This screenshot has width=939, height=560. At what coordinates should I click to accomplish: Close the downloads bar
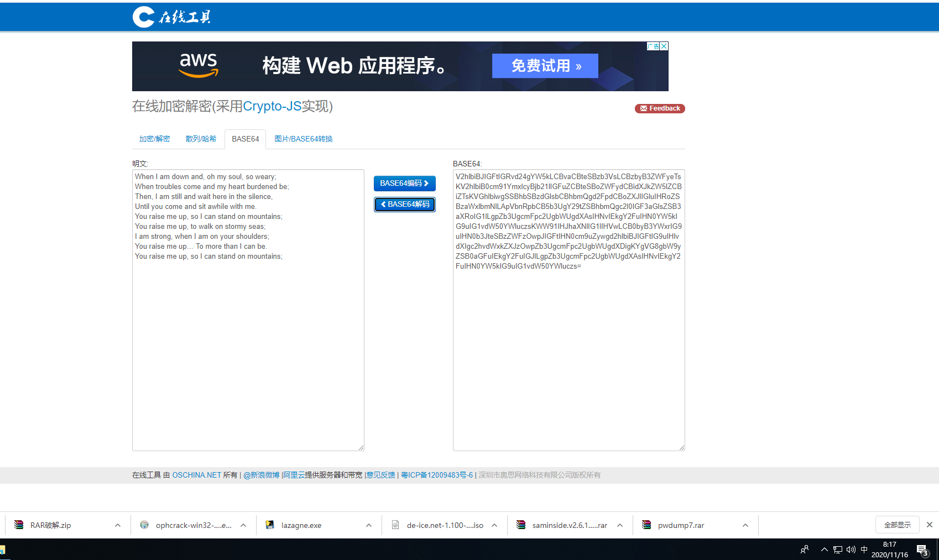930,525
